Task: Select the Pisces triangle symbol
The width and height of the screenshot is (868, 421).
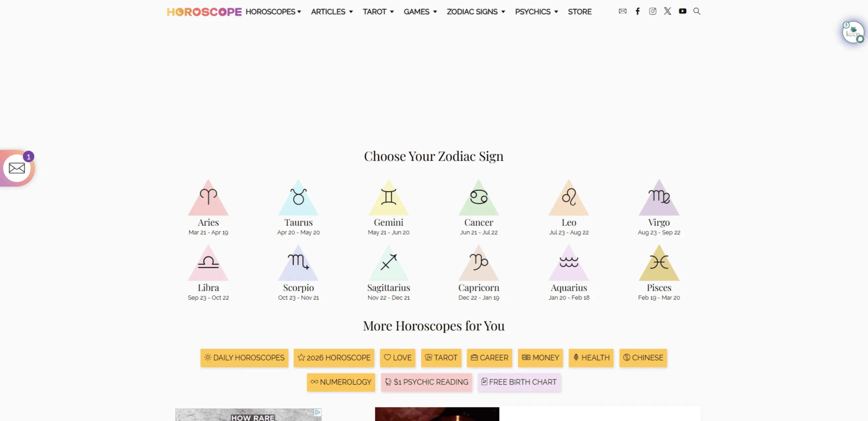Action: tap(659, 263)
